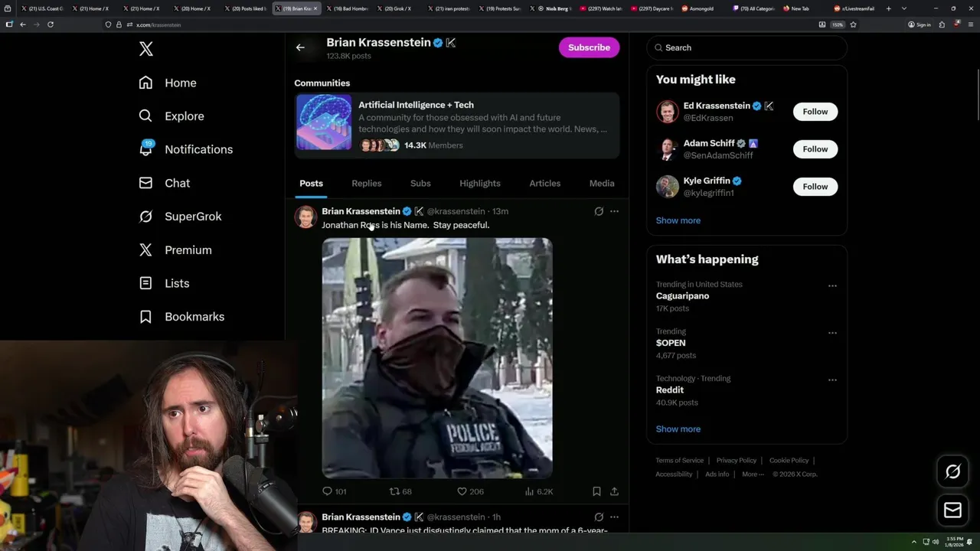This screenshot has height=551, width=980.
Task: Like the post with 206 likes
Action: point(470,491)
